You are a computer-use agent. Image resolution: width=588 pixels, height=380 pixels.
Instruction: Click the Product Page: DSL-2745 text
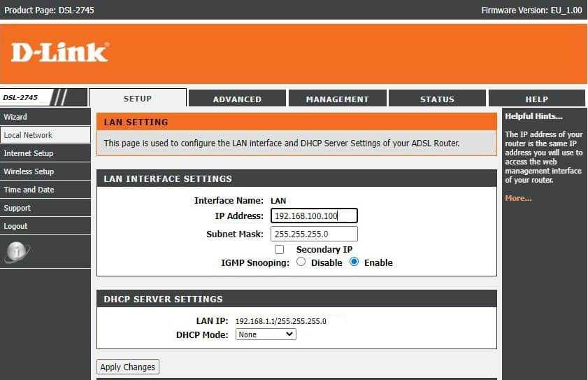point(49,10)
